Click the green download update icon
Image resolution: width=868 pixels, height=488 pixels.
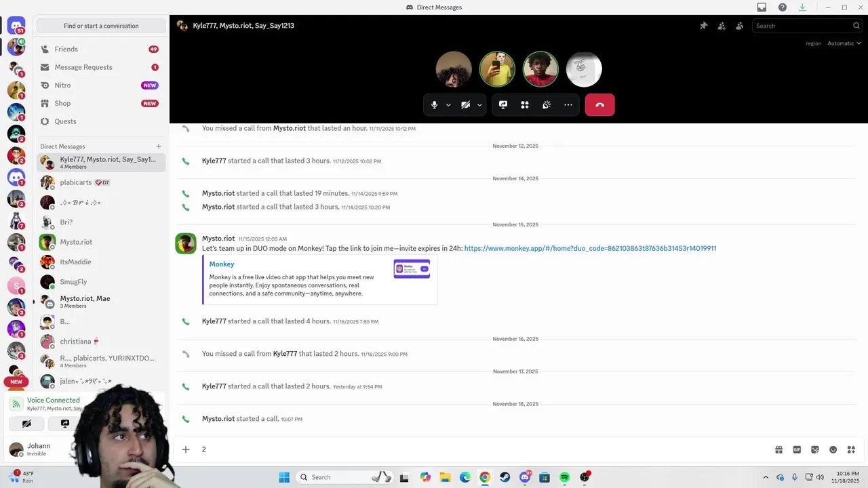[x=803, y=7]
